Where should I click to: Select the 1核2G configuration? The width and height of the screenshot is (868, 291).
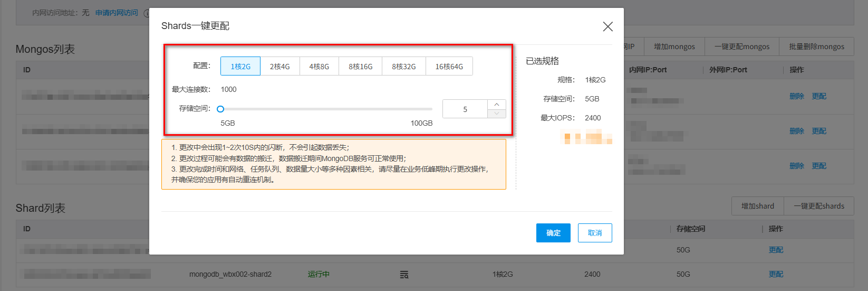pyautogui.click(x=240, y=66)
